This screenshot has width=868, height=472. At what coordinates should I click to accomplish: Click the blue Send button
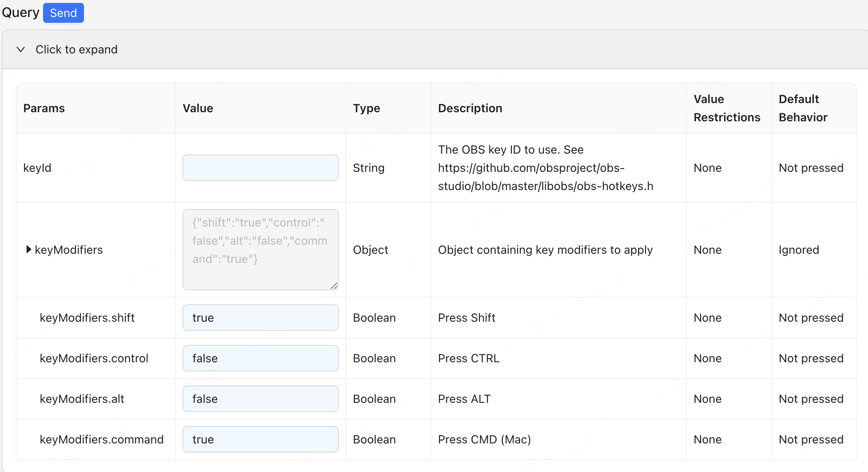pos(63,13)
